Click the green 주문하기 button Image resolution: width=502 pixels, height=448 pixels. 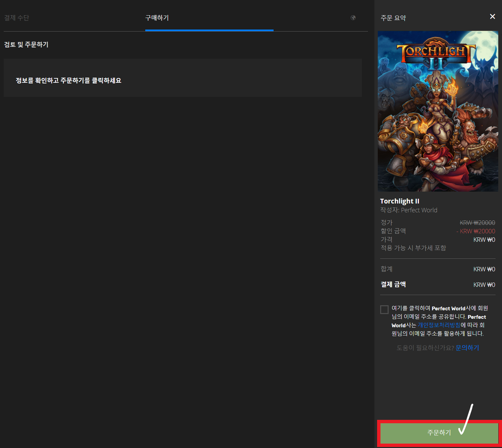click(x=439, y=433)
